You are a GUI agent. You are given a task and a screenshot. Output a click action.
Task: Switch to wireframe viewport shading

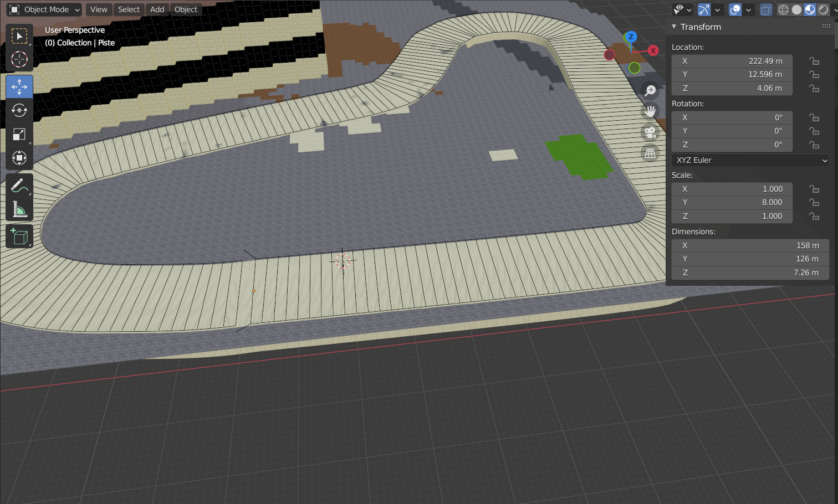click(783, 10)
